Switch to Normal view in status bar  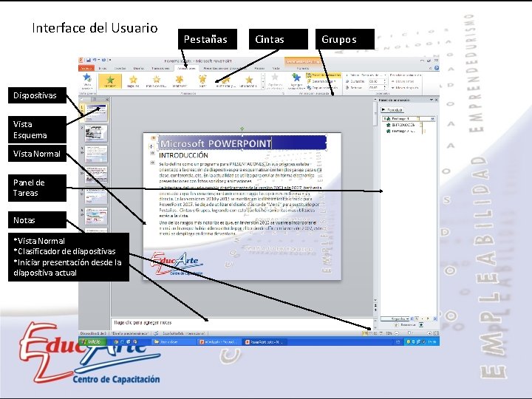(x=365, y=333)
